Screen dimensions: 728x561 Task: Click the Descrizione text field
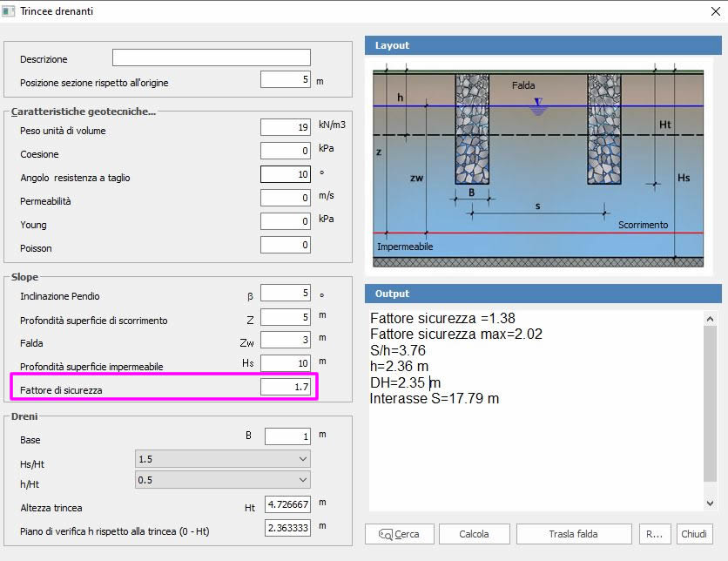(212, 57)
